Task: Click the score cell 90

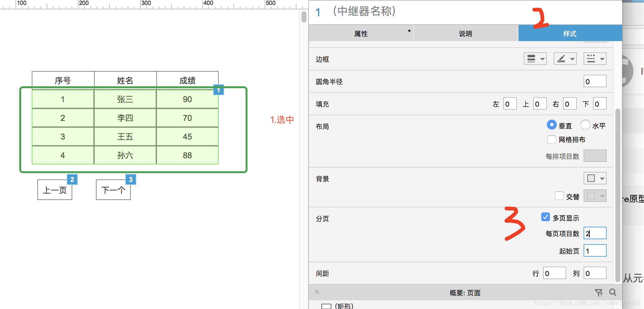Action: (x=187, y=99)
